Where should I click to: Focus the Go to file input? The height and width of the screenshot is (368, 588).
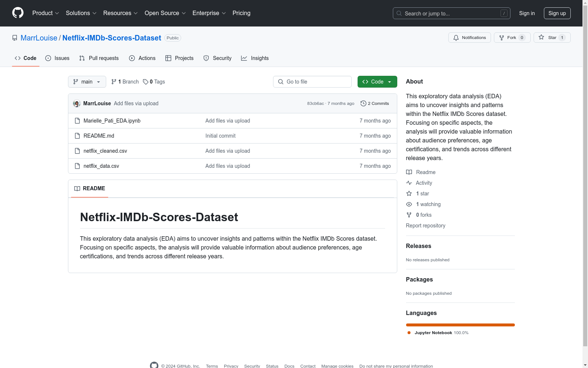[x=312, y=82]
